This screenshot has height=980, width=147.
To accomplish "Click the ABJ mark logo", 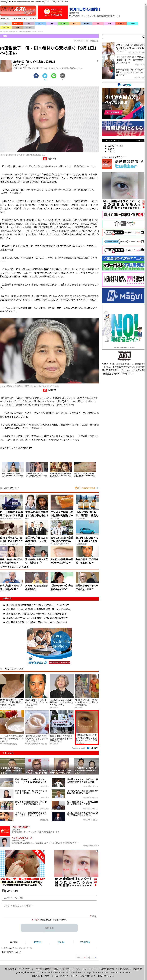I will tap(124, 356).
